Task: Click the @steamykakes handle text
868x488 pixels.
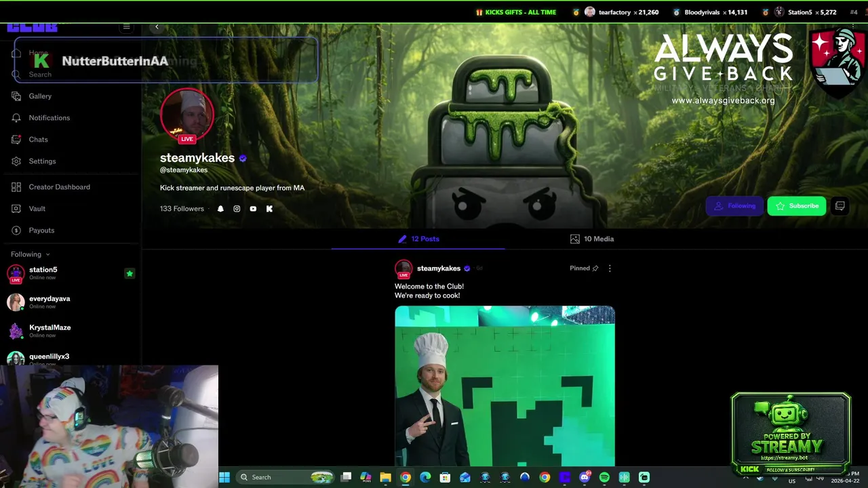Action: tap(184, 170)
